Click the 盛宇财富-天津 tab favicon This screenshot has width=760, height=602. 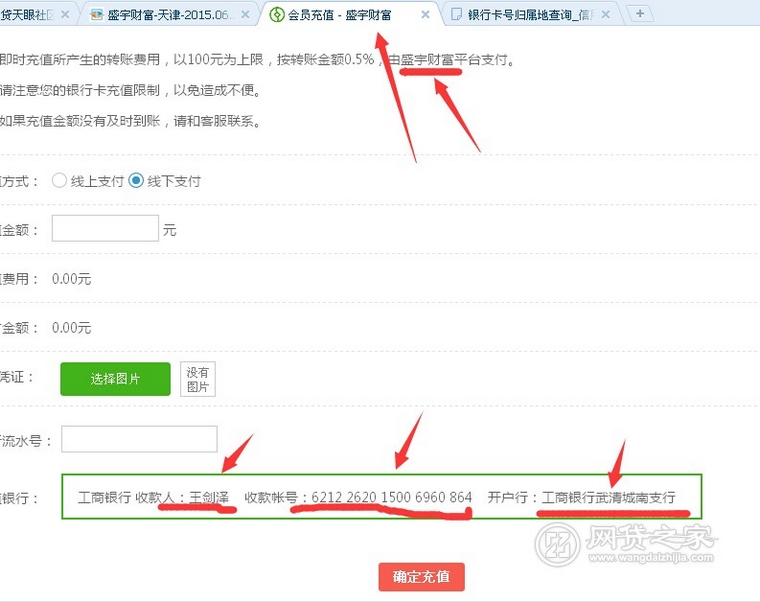pos(97,15)
